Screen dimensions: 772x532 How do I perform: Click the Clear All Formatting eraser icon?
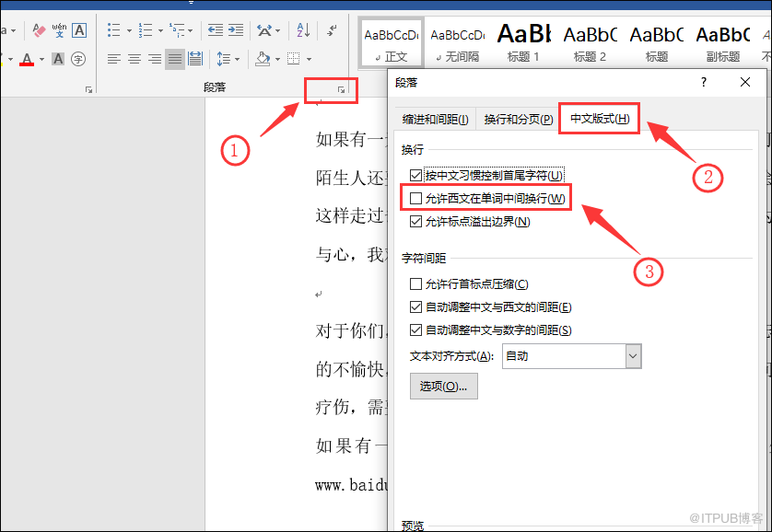point(39,30)
